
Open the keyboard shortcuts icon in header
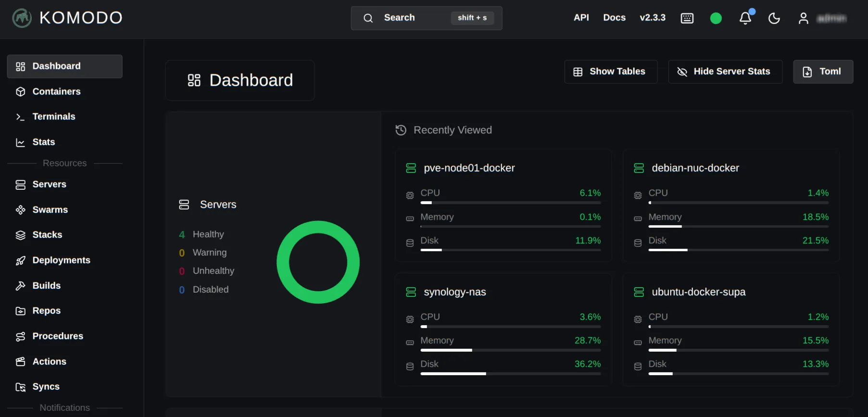point(687,18)
